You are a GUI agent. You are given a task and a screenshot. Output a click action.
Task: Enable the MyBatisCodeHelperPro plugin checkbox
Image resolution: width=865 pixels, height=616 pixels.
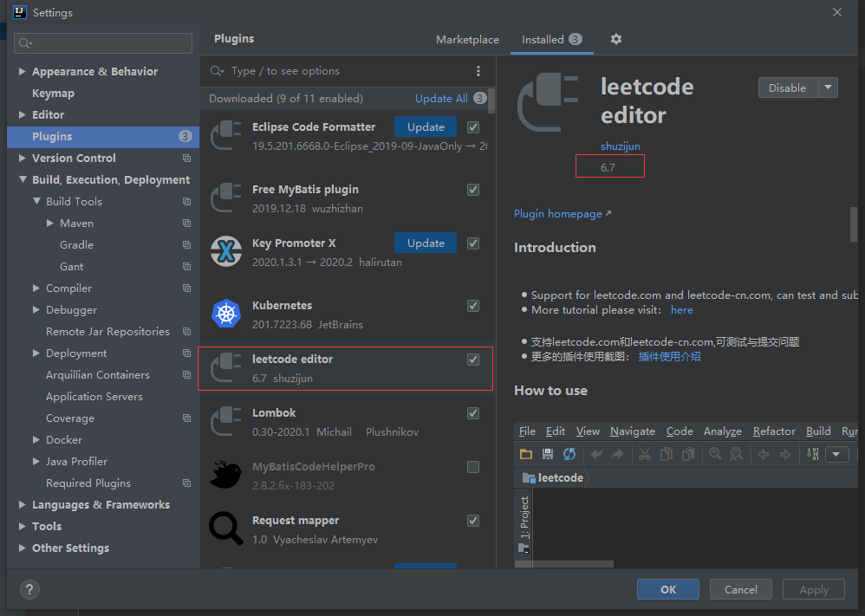click(473, 467)
